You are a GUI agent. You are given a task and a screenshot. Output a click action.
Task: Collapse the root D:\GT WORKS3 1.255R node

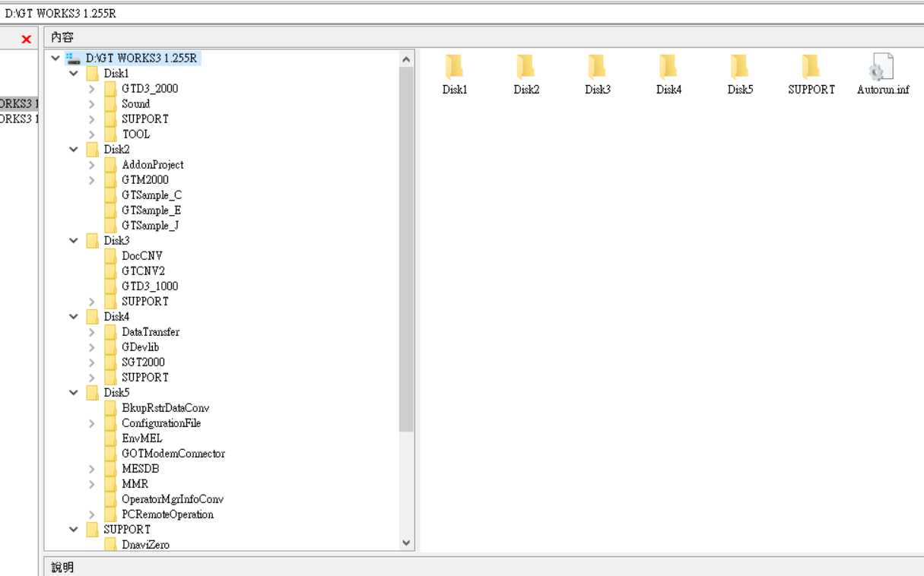(x=56, y=59)
